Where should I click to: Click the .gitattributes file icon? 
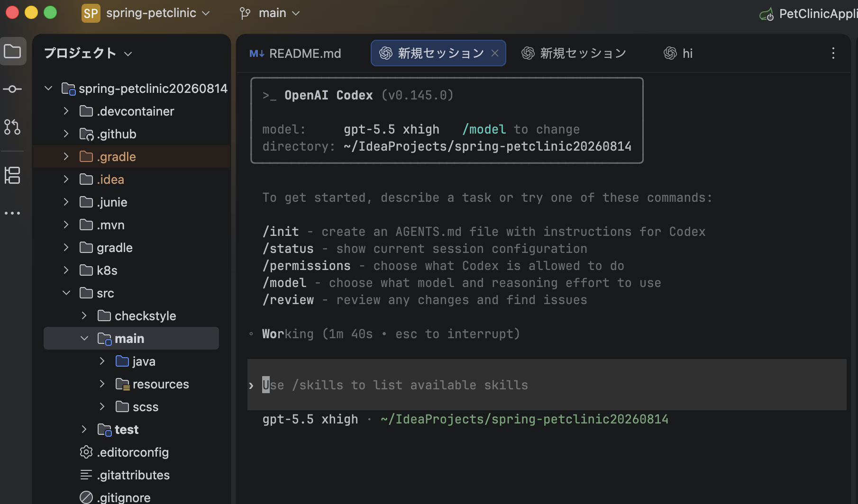[x=86, y=475]
